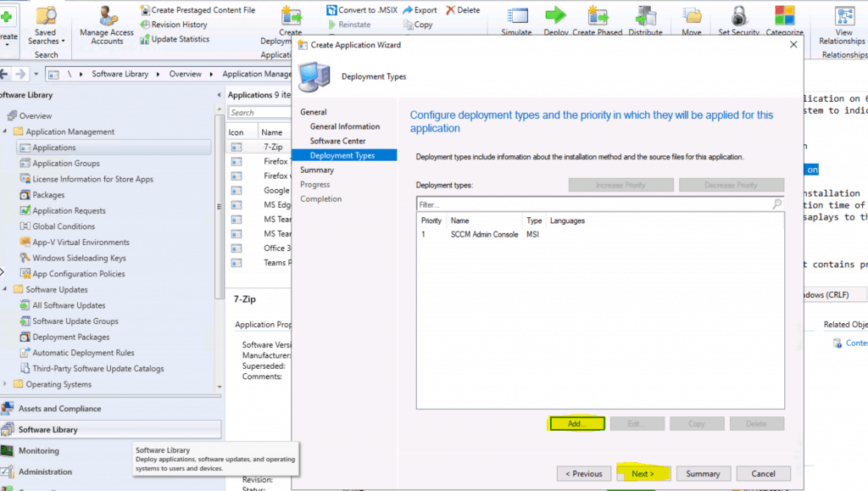Collapse Application Management folder
Screen dimensions: 868x491
click(5, 131)
